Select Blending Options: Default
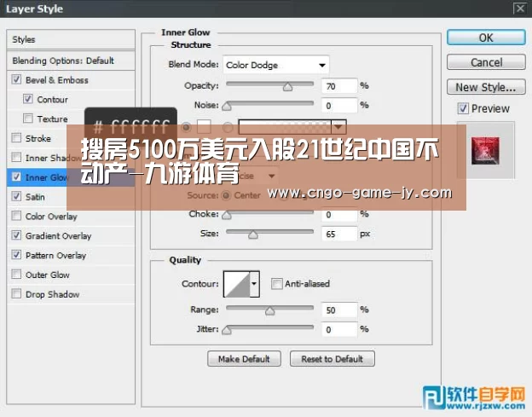Viewport: 532px width, 417px height. (x=71, y=61)
